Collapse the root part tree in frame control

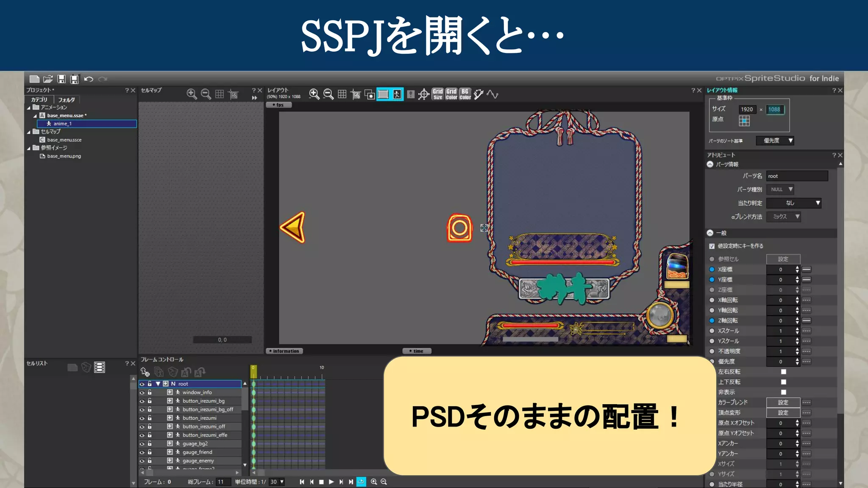pos(158,384)
